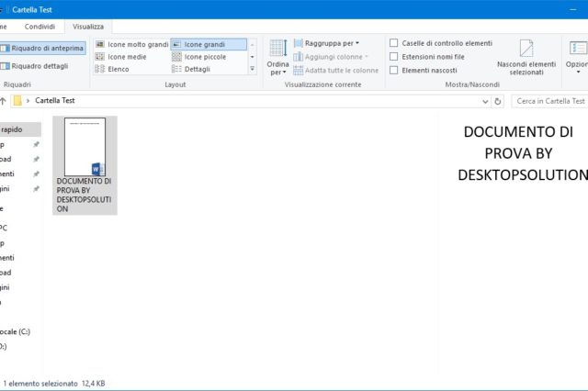Switch to Elenco list view
Viewport: 588px width, 391px height.
pyautogui.click(x=118, y=69)
